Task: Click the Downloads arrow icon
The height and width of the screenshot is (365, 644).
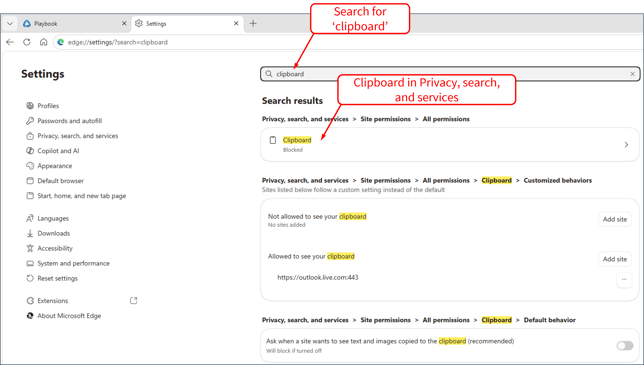Action: click(x=30, y=233)
